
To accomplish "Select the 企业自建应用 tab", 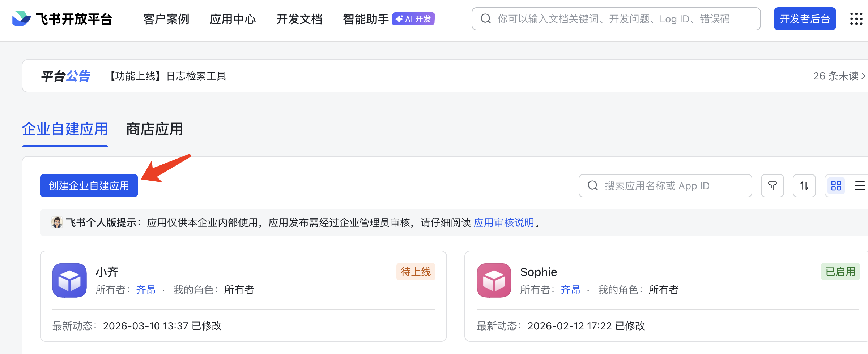I will click(x=65, y=129).
